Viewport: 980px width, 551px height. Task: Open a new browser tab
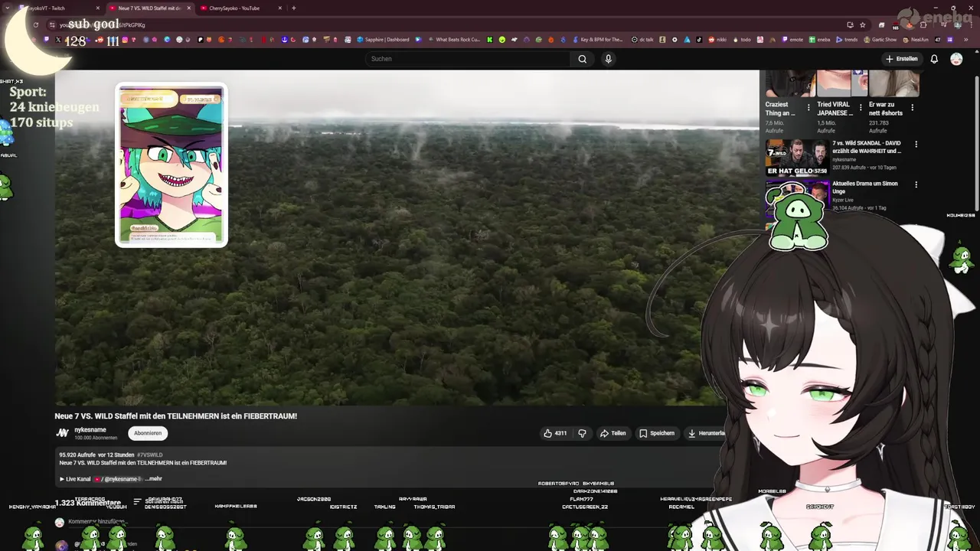tap(294, 8)
